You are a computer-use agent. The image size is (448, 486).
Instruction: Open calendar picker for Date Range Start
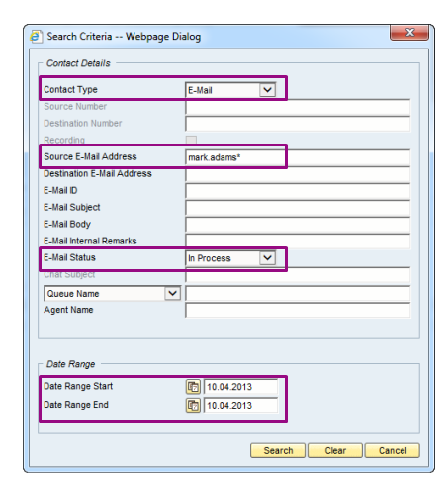(193, 387)
